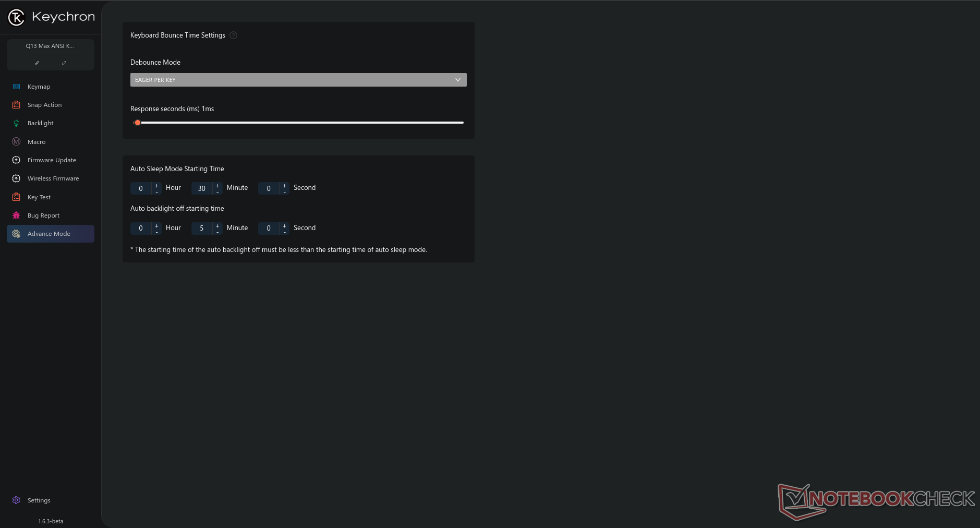
Task: Increase the Auto Sleep Minute value
Action: click(217, 185)
